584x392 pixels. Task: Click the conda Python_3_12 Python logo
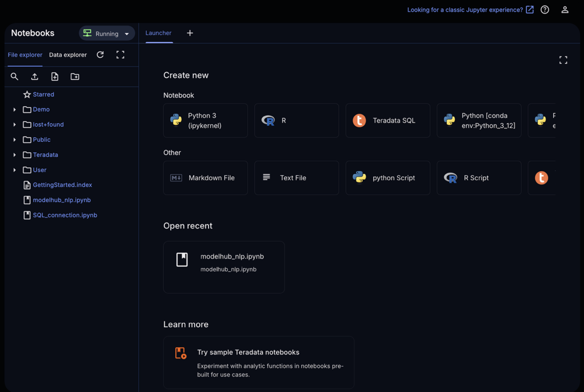point(449,120)
